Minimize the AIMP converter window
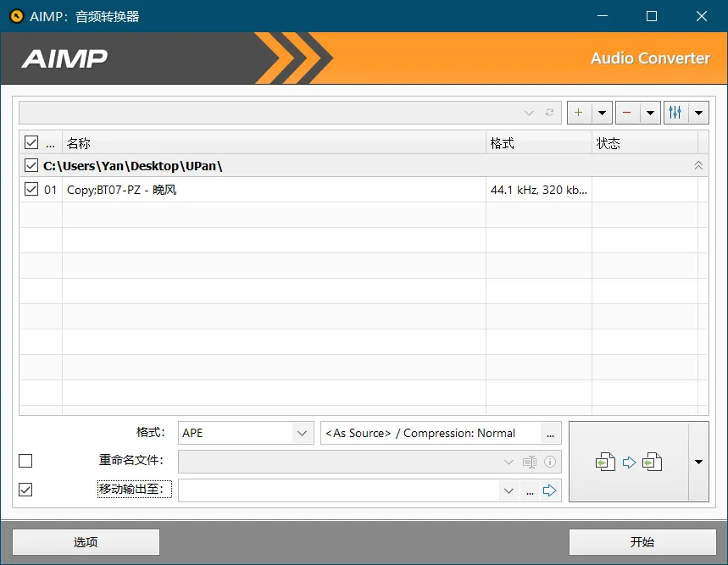The image size is (728, 565). click(x=603, y=16)
